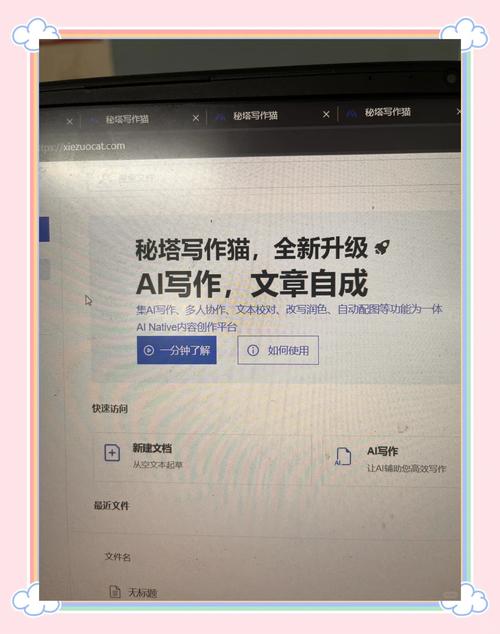
Task: Click the AI写作 document icon
Action: pyautogui.click(x=343, y=456)
